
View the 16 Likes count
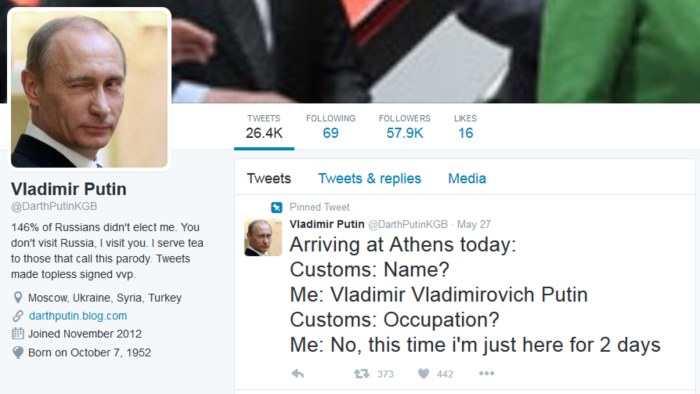pyautogui.click(x=465, y=127)
